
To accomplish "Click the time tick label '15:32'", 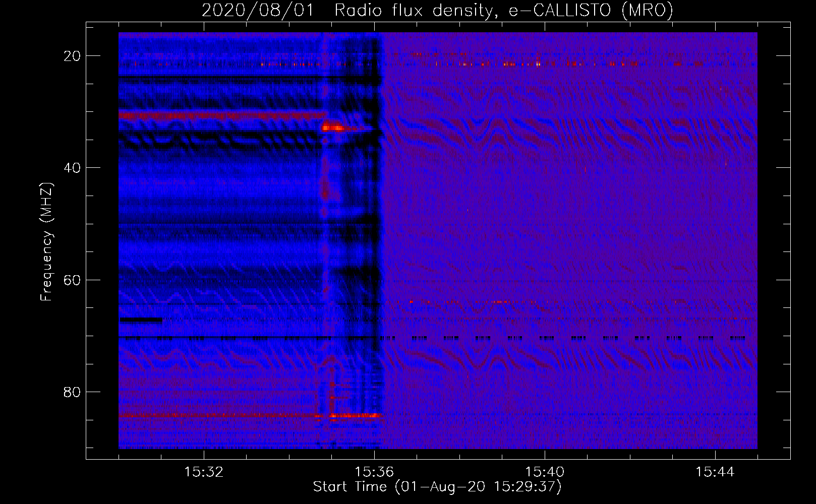I will pos(204,472).
